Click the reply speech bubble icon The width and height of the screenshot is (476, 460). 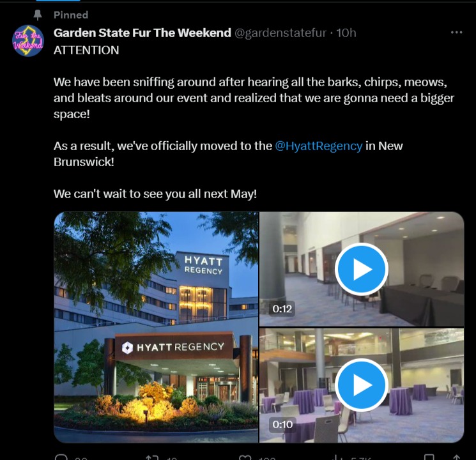[61, 457]
